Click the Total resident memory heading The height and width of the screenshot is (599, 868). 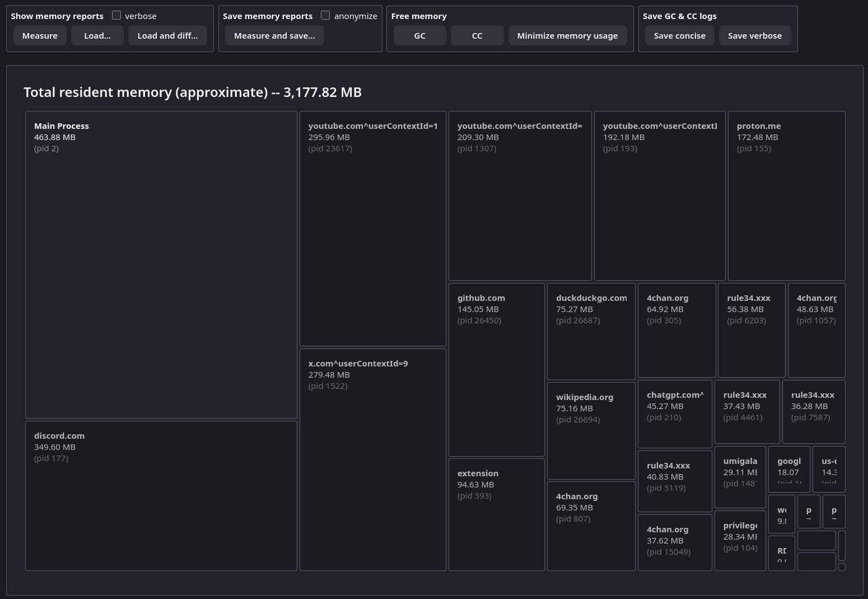coord(193,92)
